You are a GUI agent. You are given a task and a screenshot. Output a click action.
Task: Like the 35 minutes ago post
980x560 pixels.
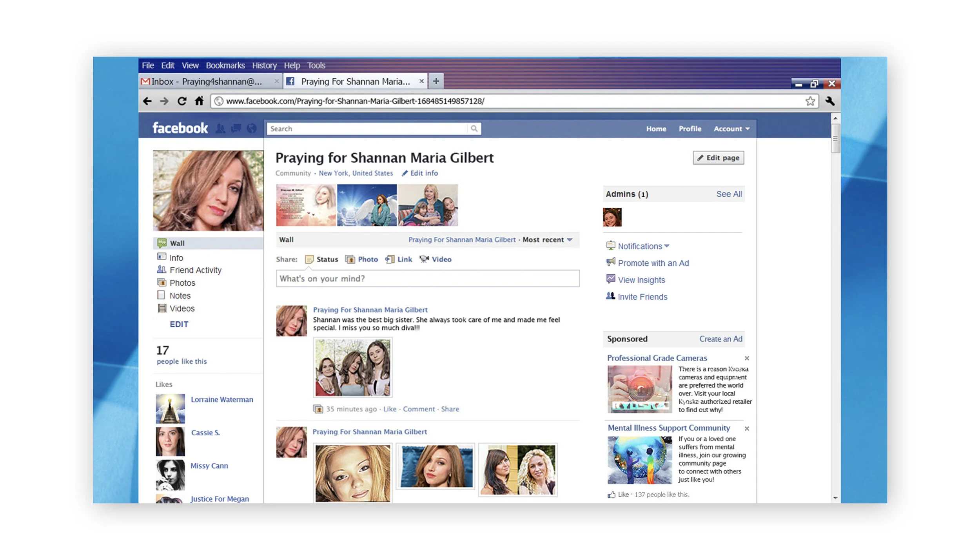390,409
